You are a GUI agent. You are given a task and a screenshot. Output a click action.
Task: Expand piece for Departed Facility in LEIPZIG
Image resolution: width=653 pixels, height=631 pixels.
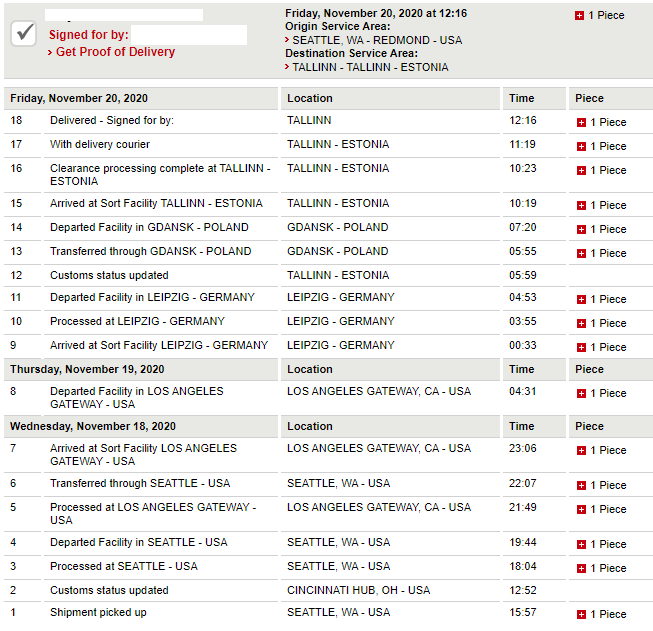581,299
